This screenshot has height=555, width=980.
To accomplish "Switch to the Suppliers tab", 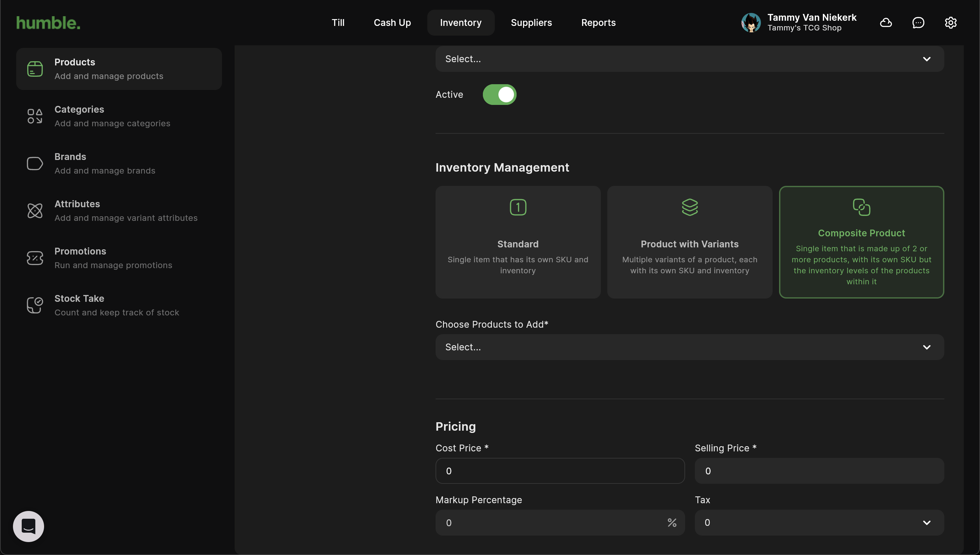I will click(531, 23).
